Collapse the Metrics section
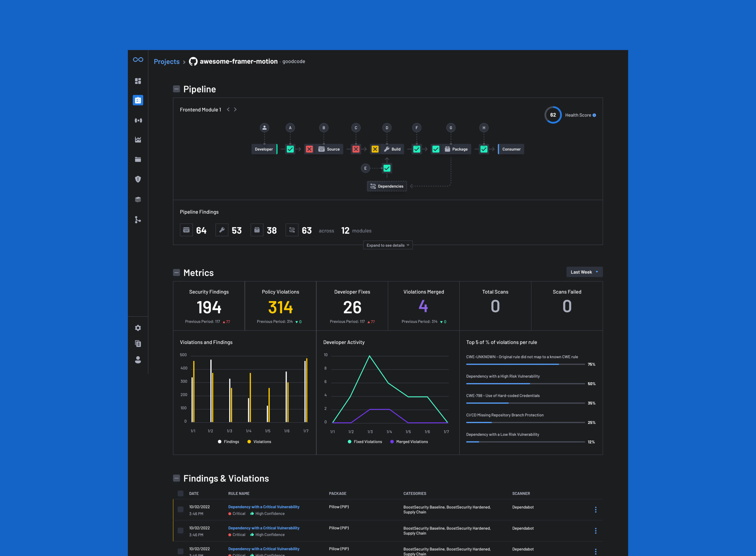Viewport: 756px width, 556px height. click(176, 272)
